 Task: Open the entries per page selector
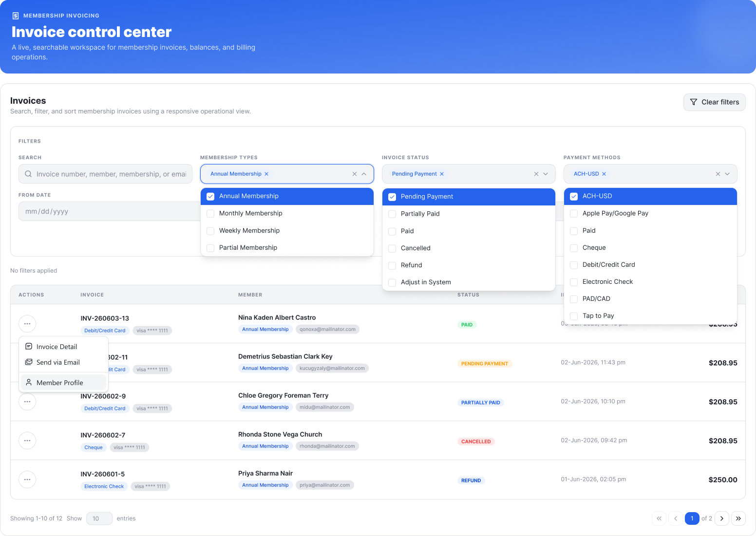[99, 518]
